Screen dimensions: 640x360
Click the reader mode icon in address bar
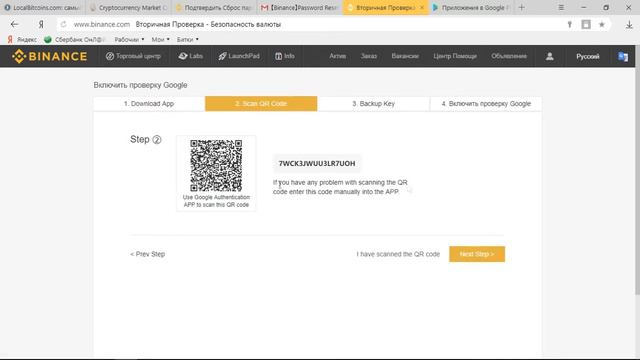tap(586, 24)
